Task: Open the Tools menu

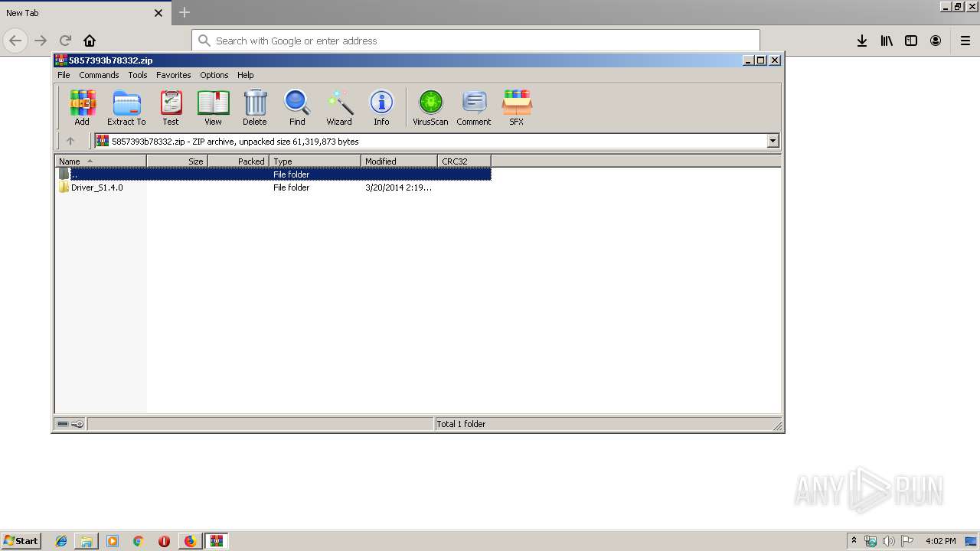Action: (x=138, y=75)
